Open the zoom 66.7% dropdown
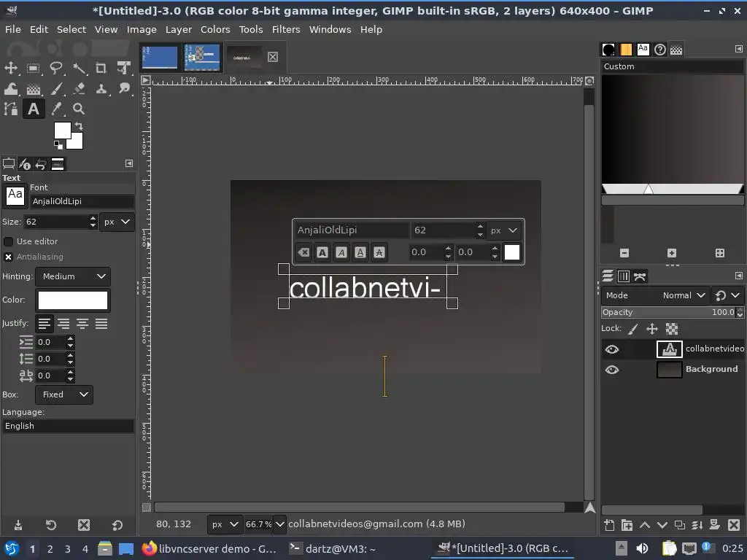The width and height of the screenshot is (747, 560). pyautogui.click(x=279, y=524)
